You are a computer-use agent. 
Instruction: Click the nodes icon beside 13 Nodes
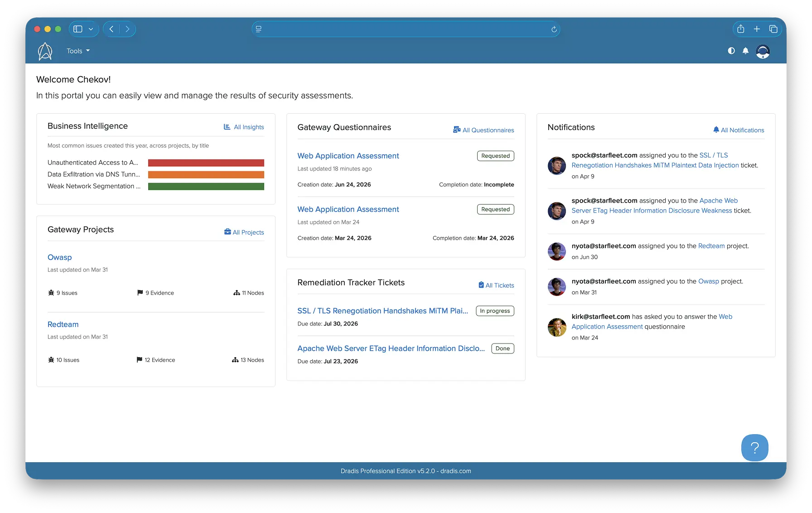(x=235, y=360)
